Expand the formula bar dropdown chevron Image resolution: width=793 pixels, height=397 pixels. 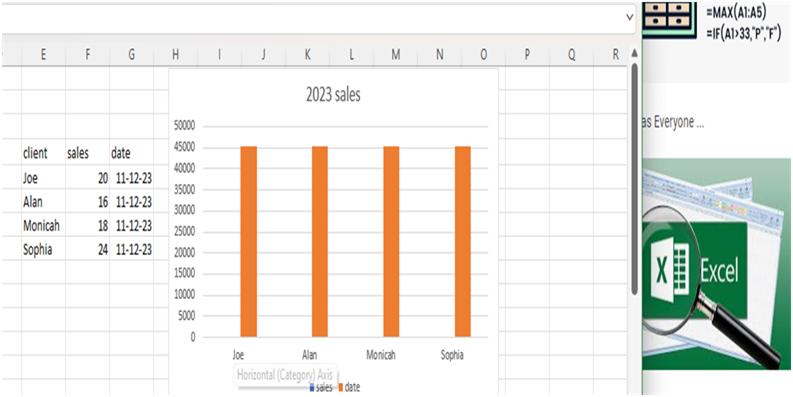[630, 17]
